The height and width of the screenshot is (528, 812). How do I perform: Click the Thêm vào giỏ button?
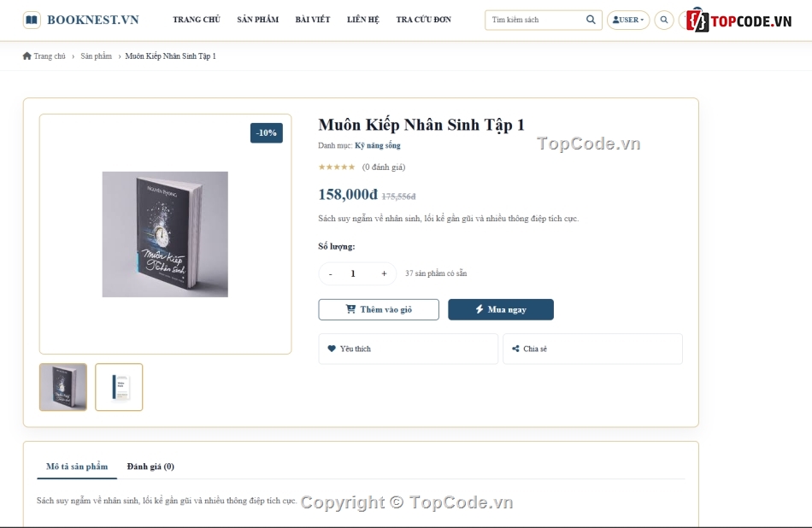[x=379, y=309]
